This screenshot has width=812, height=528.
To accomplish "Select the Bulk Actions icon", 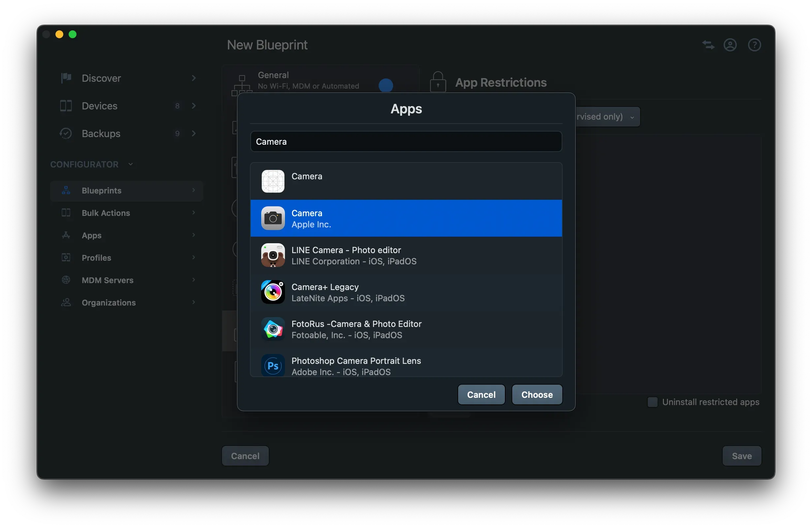I will [66, 212].
